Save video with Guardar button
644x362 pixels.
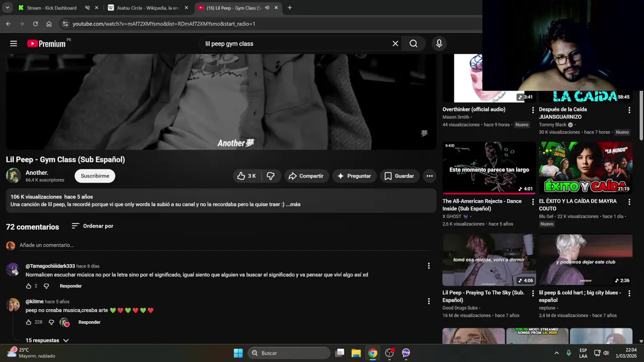[399, 176]
